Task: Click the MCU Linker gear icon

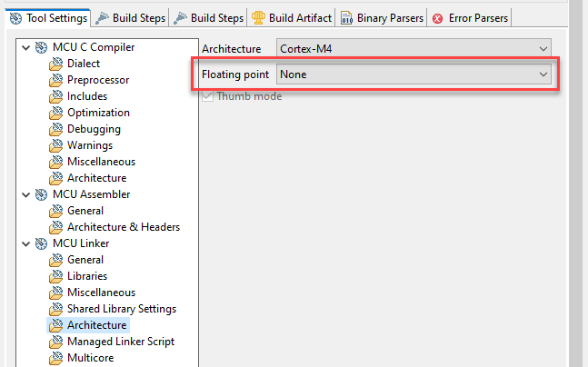Action: [x=41, y=243]
